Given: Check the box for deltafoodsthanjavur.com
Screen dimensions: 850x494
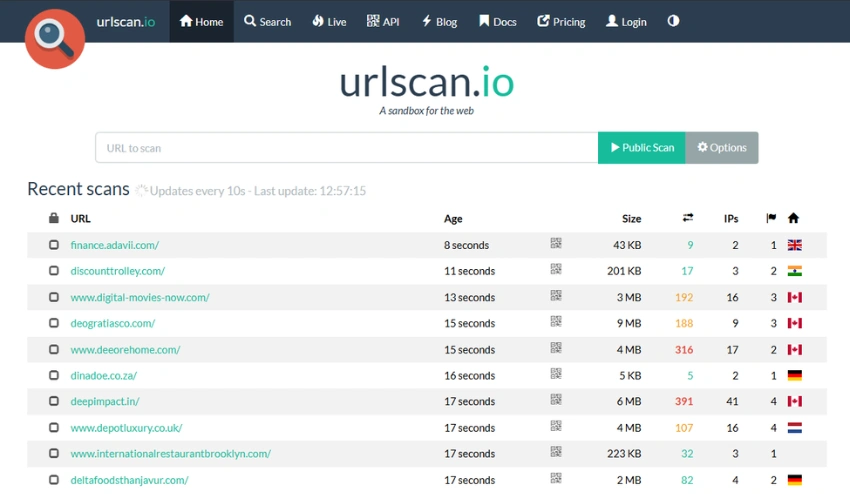Looking at the screenshot, I should (54, 479).
